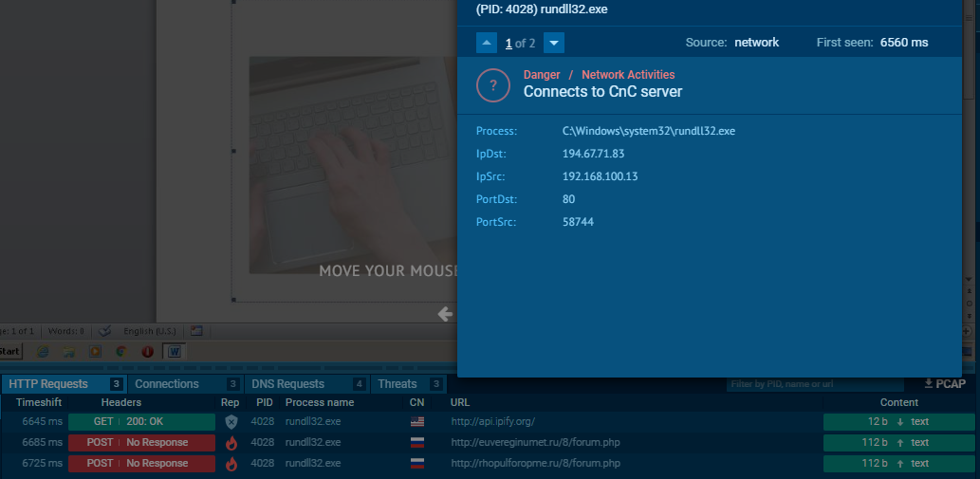Click the shield reputation icon for api.ipify.org

tap(231, 422)
